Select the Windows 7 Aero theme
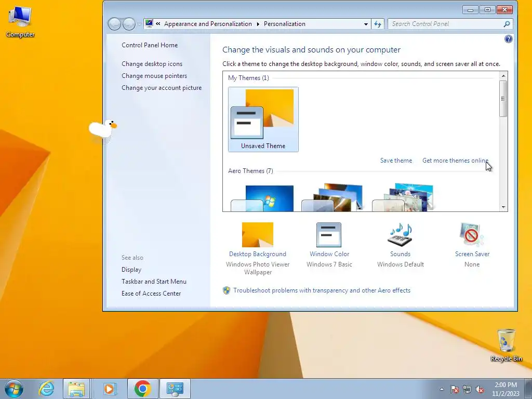 262,198
